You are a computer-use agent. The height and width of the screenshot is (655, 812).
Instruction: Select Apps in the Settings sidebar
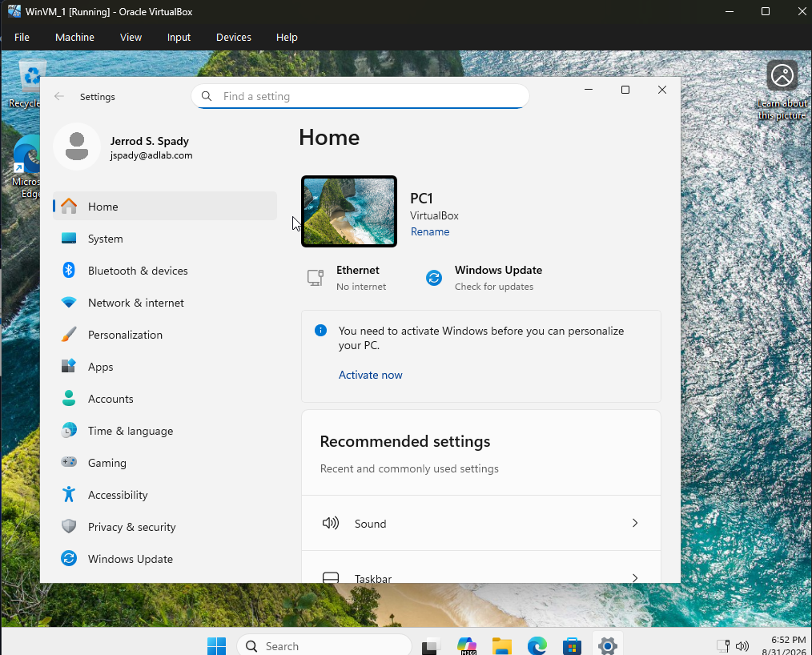tap(165, 367)
